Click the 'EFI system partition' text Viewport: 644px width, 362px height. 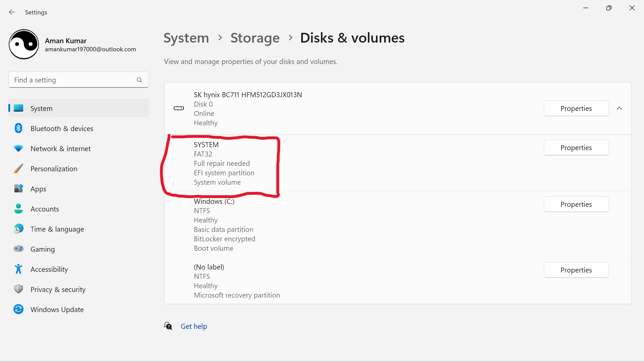click(x=224, y=173)
